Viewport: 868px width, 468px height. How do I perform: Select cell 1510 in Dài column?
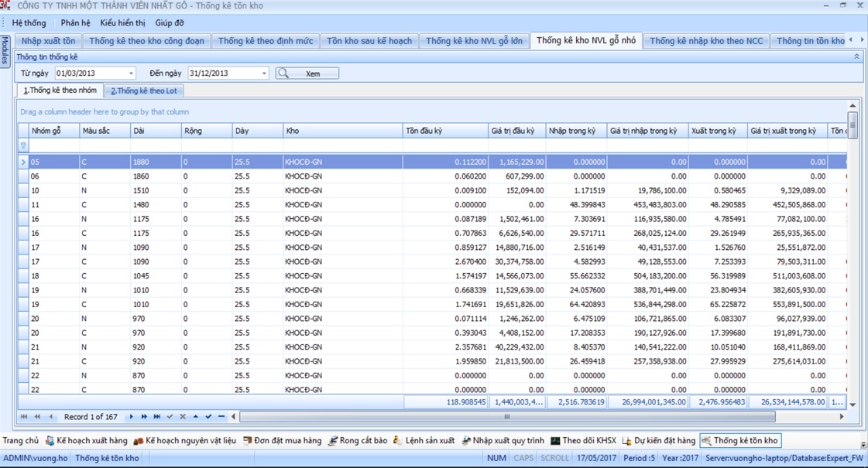(156, 190)
